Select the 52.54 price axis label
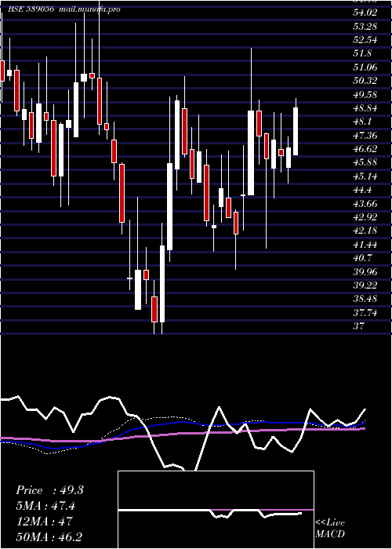392x549 pixels. click(x=365, y=40)
